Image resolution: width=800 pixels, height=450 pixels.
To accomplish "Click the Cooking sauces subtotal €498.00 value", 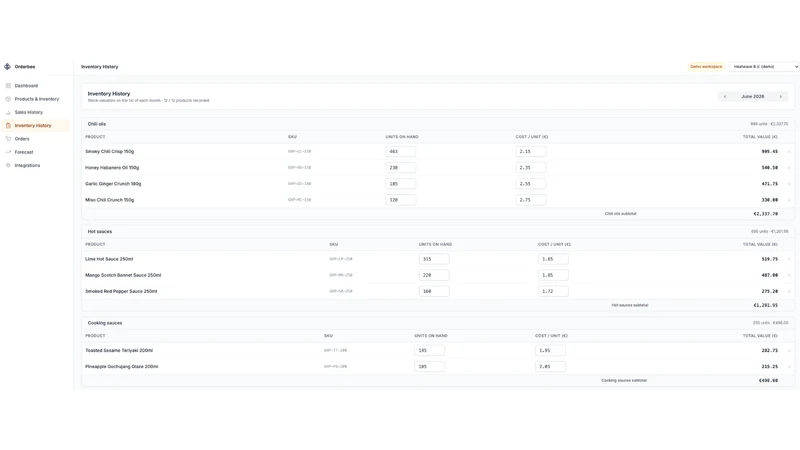I will coord(768,381).
